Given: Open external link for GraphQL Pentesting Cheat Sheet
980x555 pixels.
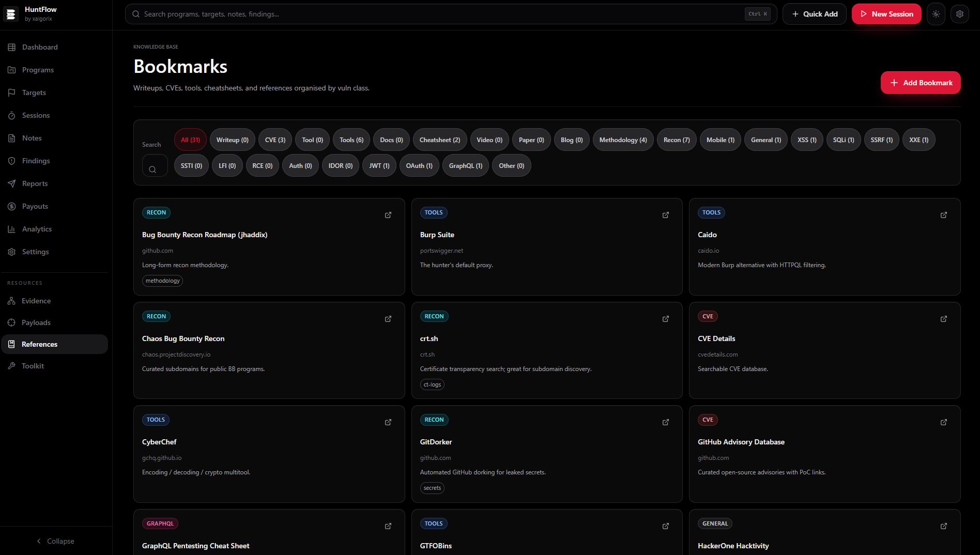Looking at the screenshot, I should pyautogui.click(x=388, y=526).
